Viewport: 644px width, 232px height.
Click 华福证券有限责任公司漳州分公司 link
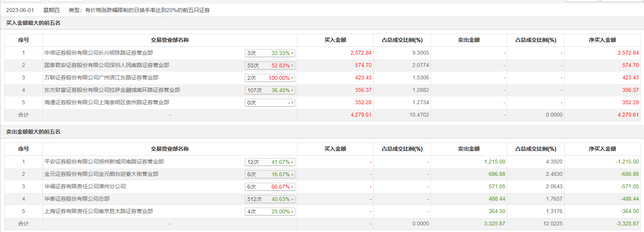[x=85, y=186]
